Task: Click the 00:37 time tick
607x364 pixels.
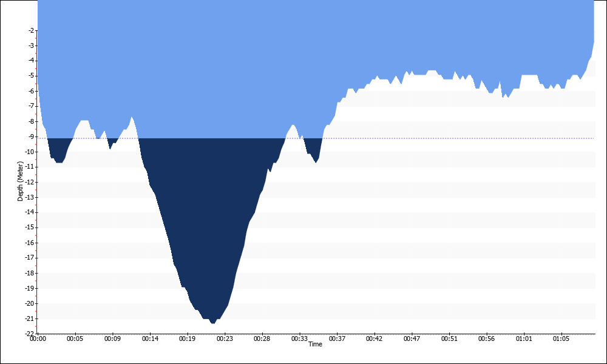Action: coord(337,339)
